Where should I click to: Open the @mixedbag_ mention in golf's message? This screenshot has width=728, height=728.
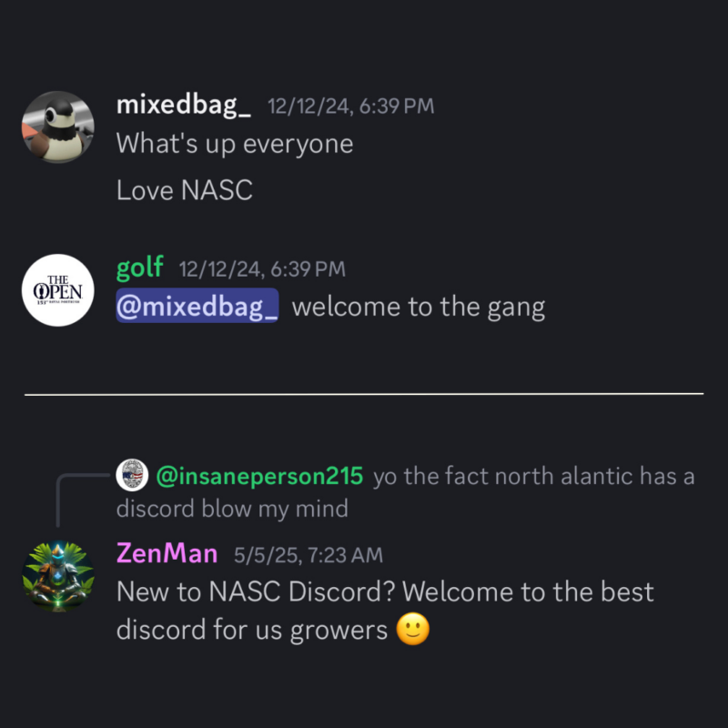click(x=197, y=306)
